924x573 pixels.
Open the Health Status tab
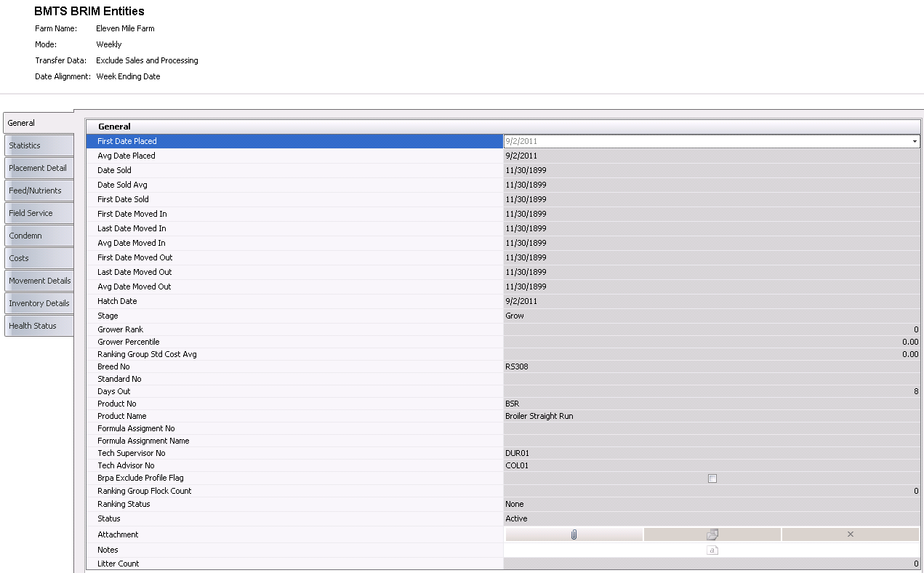39,326
